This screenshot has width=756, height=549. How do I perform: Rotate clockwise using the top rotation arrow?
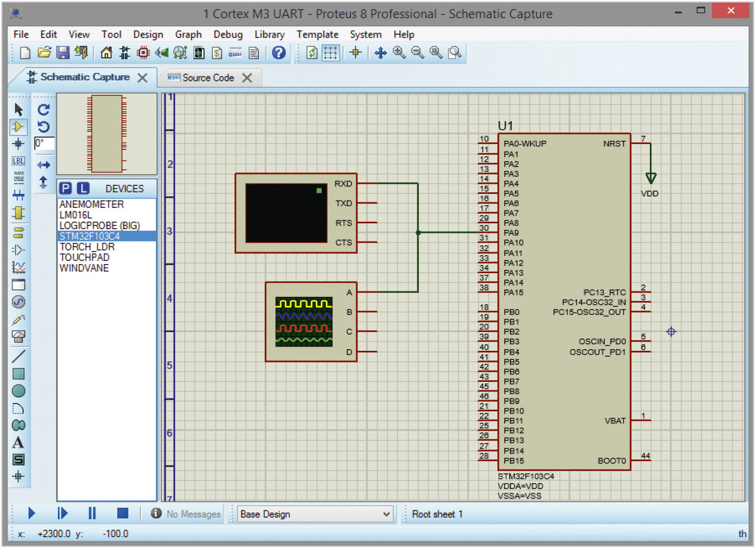click(x=43, y=109)
